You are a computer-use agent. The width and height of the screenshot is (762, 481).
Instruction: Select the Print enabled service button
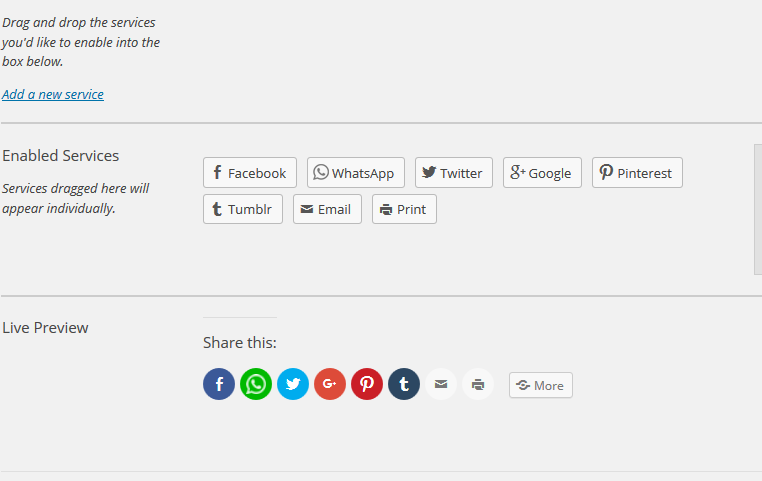(404, 209)
